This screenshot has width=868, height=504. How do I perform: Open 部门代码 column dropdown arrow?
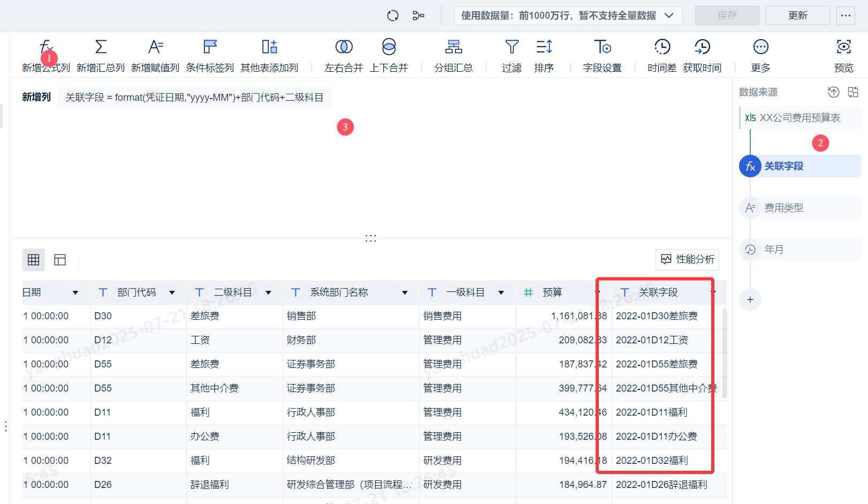coord(172,292)
